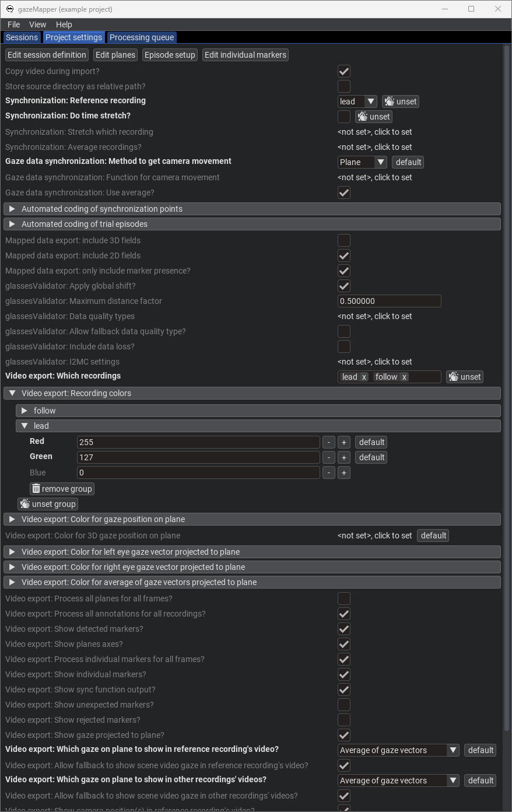Screen dimensions: 512x812
Task: Toggle 'Mapped data export: include 2D fields'
Action: point(344,256)
